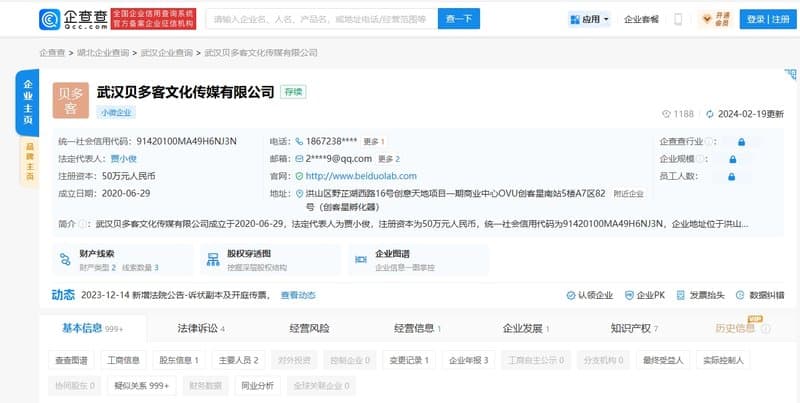Viewport: 800px width, 403px height.
Task: Open the 财产线索 card
Action: [x=122, y=260]
